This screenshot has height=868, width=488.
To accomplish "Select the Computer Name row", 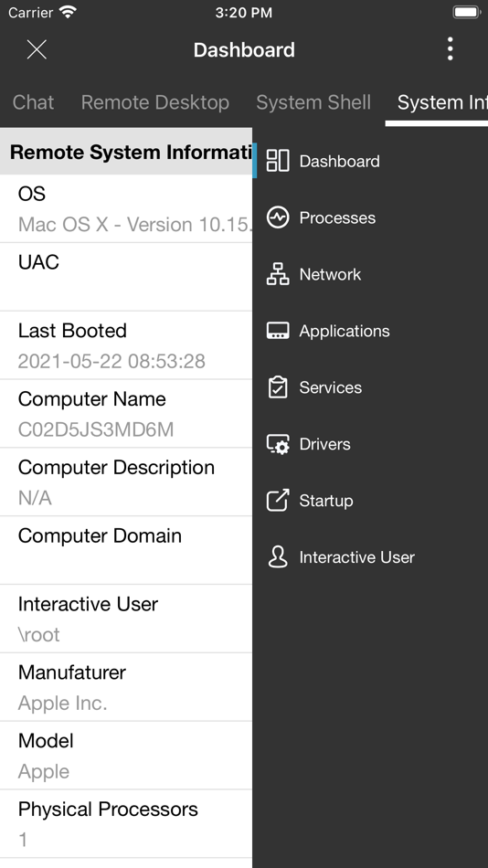I will (x=126, y=414).
